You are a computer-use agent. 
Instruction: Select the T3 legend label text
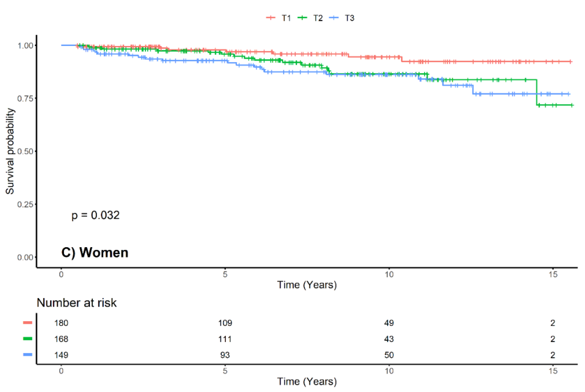click(350, 18)
